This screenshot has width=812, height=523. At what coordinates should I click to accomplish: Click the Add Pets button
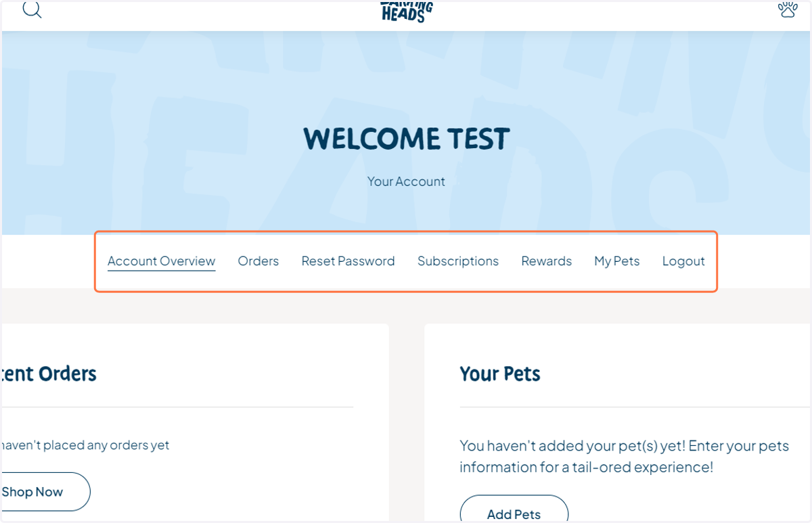[514, 509]
